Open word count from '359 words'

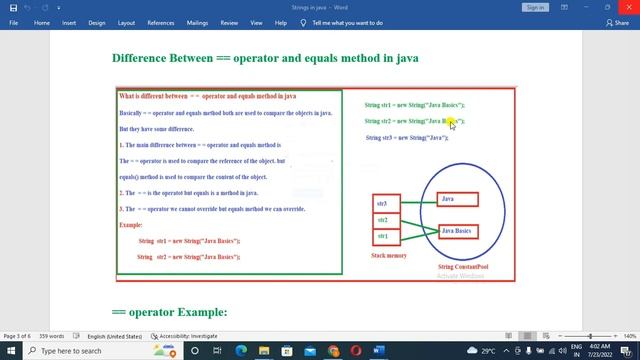[51, 336]
